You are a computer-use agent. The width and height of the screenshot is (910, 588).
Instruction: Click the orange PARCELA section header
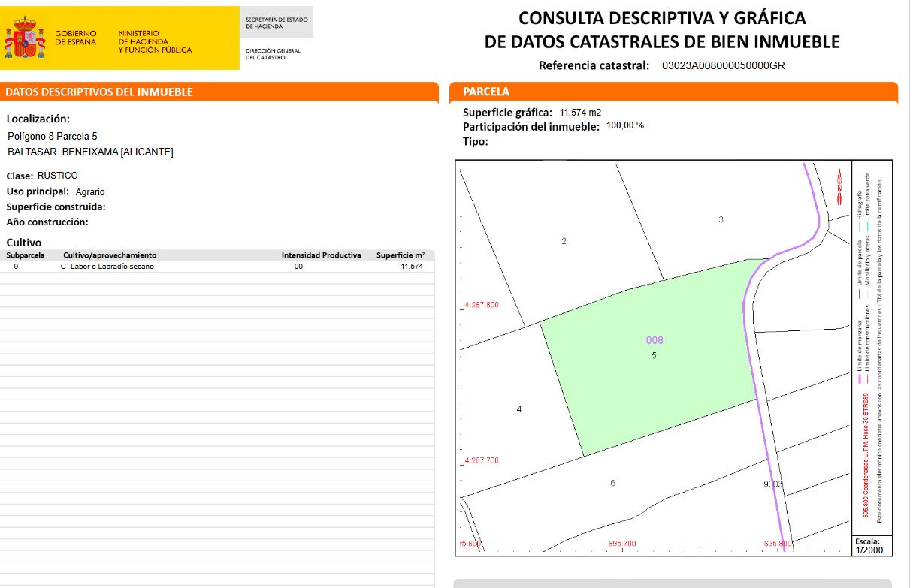[x=486, y=92]
